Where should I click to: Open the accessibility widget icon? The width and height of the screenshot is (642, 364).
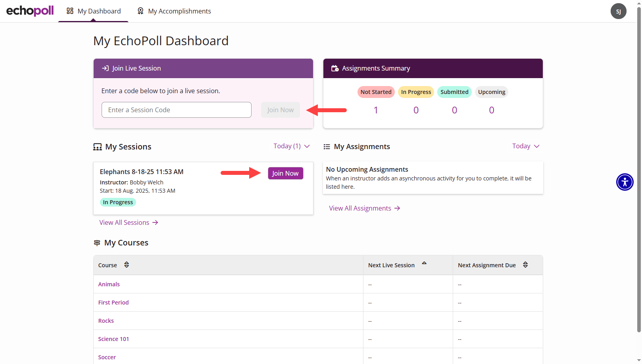click(x=625, y=182)
